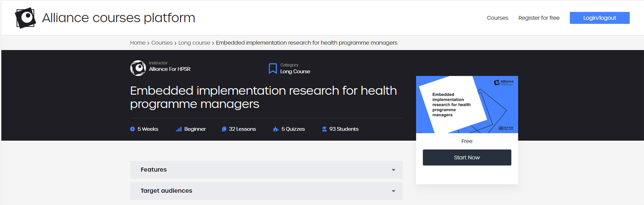Open Register for free in navigation

[539, 18]
